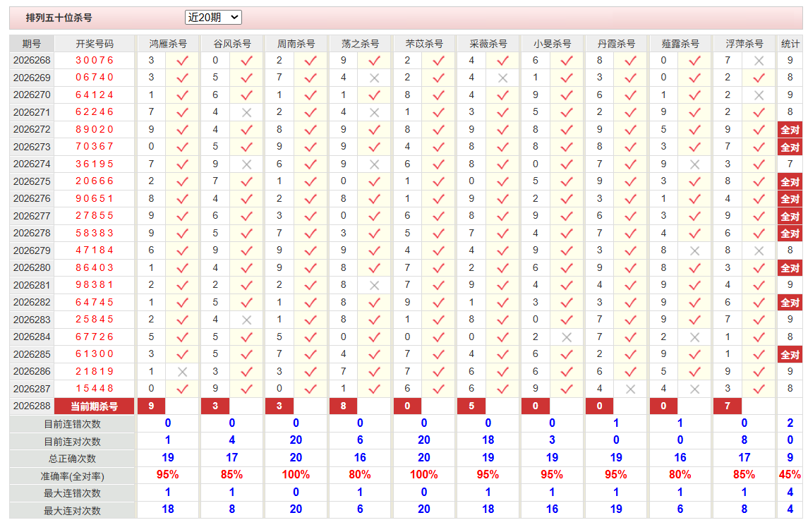This screenshot has width=808, height=532.
Task: Click the 浮萍杀号 X mark in row 2026270
Action: coord(759,95)
